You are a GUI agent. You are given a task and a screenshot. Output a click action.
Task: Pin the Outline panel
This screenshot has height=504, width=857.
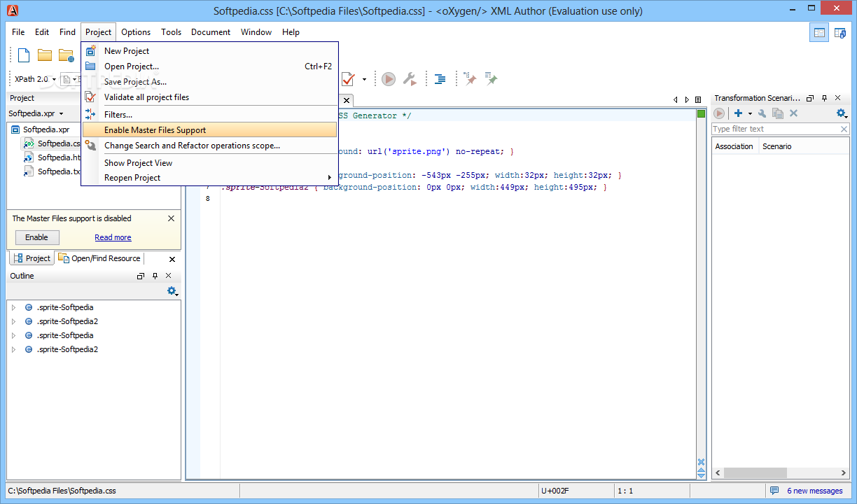155,276
